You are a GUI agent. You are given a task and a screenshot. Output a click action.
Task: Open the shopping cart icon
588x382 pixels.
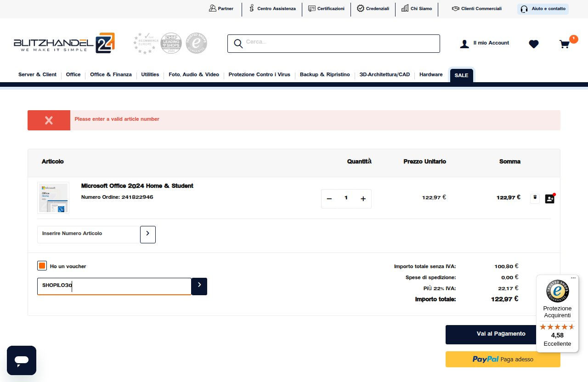point(565,44)
